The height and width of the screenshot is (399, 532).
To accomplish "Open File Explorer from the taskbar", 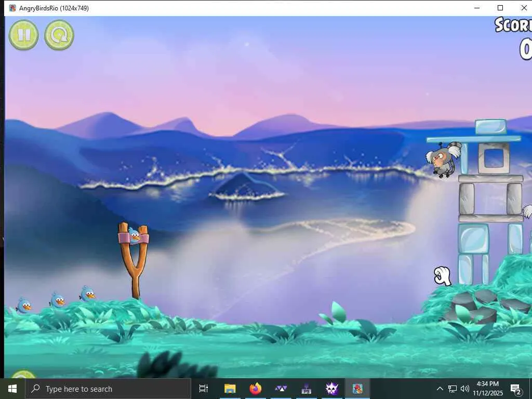I will [230, 389].
